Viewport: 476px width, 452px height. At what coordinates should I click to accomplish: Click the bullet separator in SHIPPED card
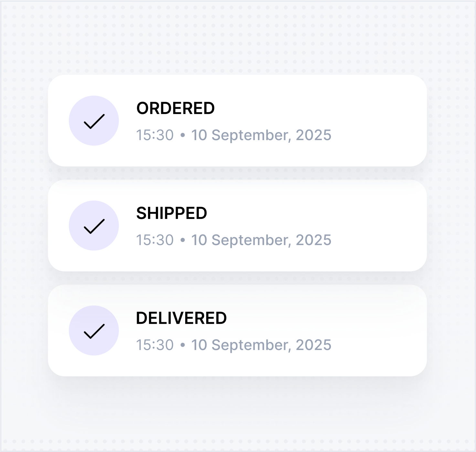pyautogui.click(x=183, y=240)
